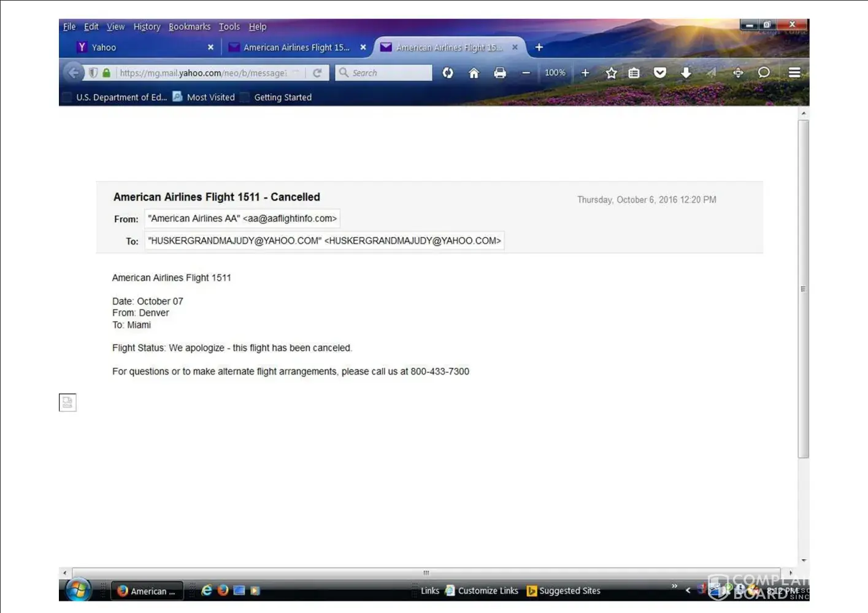The width and height of the screenshot is (868, 613).
Task: Reload the page with the refresh arrow
Action: (x=317, y=73)
